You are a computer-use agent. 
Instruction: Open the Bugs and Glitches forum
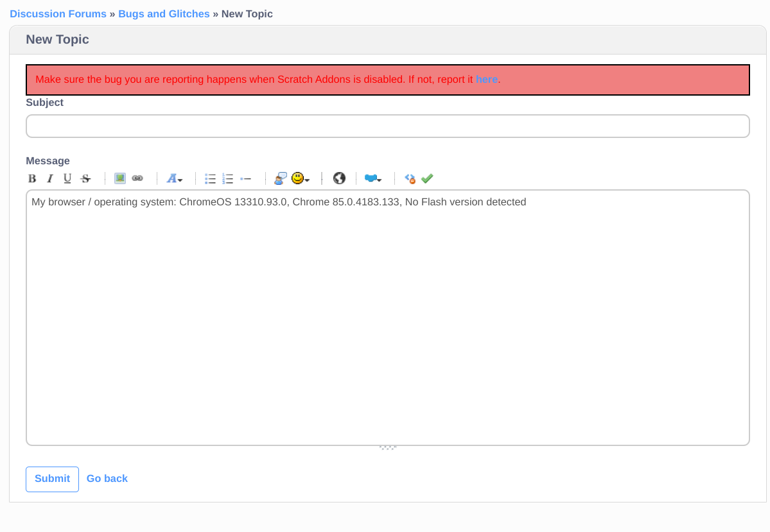coord(164,13)
